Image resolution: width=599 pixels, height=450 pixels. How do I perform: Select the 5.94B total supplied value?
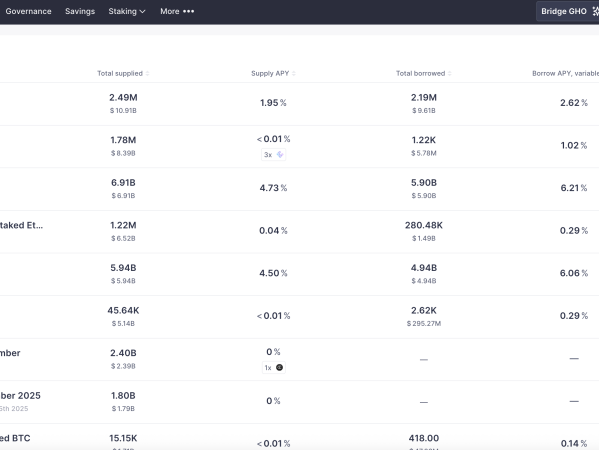[123, 268]
